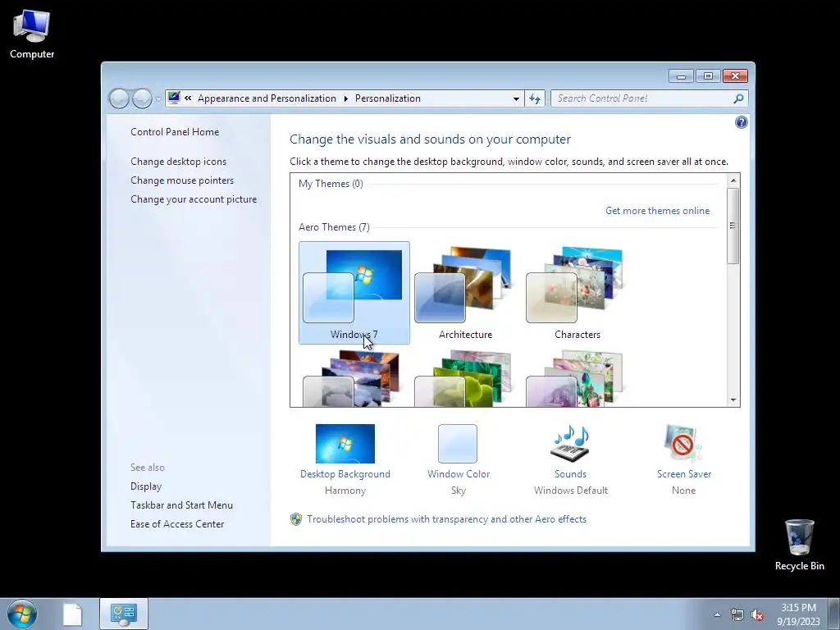Click the Show desktop button
840x630 pixels.
834,614
